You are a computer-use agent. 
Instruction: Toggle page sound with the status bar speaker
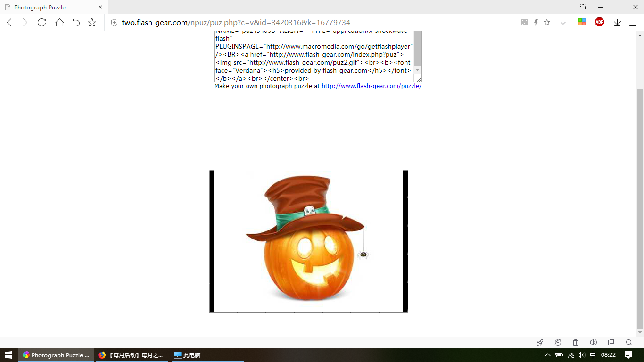tap(593, 342)
